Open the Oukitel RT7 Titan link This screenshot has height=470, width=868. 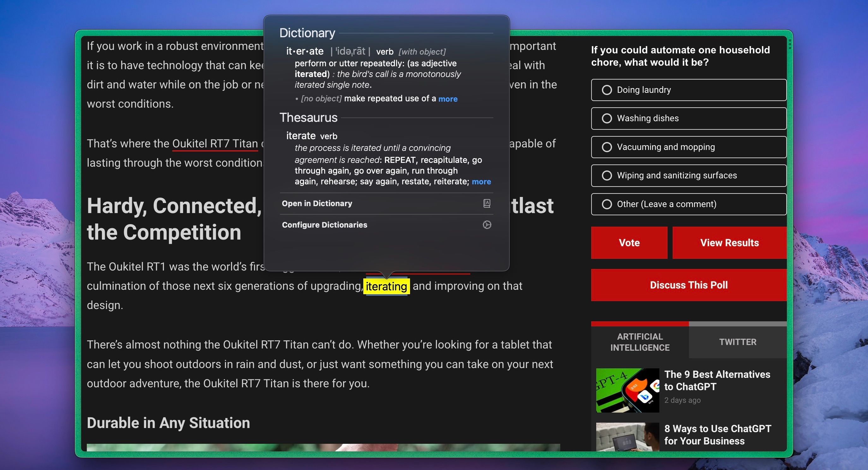(214, 144)
